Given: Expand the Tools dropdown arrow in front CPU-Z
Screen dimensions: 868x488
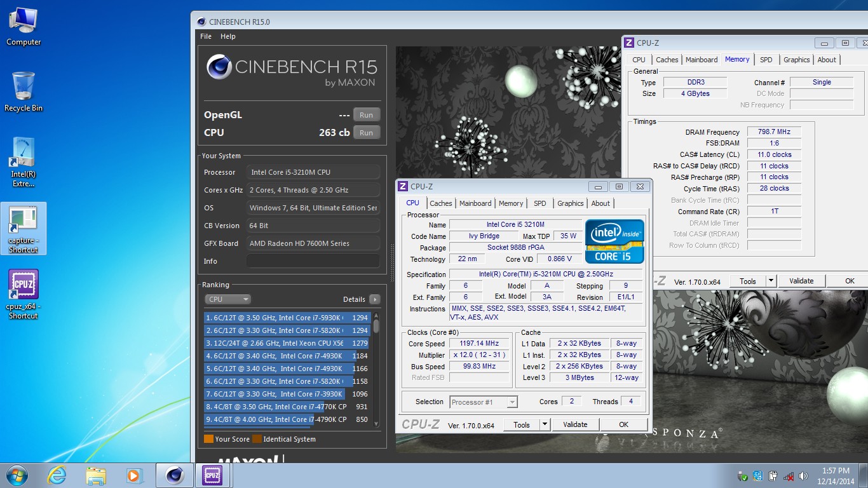Looking at the screenshot, I should (x=545, y=424).
